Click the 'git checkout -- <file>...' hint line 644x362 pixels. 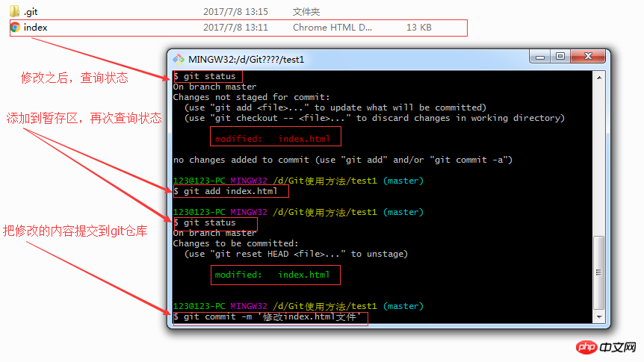374,118
